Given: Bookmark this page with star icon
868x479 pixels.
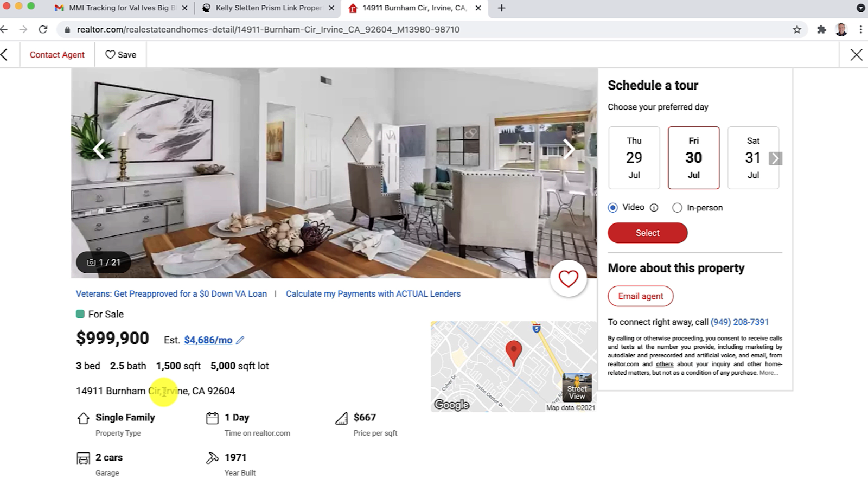Looking at the screenshot, I should click(797, 29).
